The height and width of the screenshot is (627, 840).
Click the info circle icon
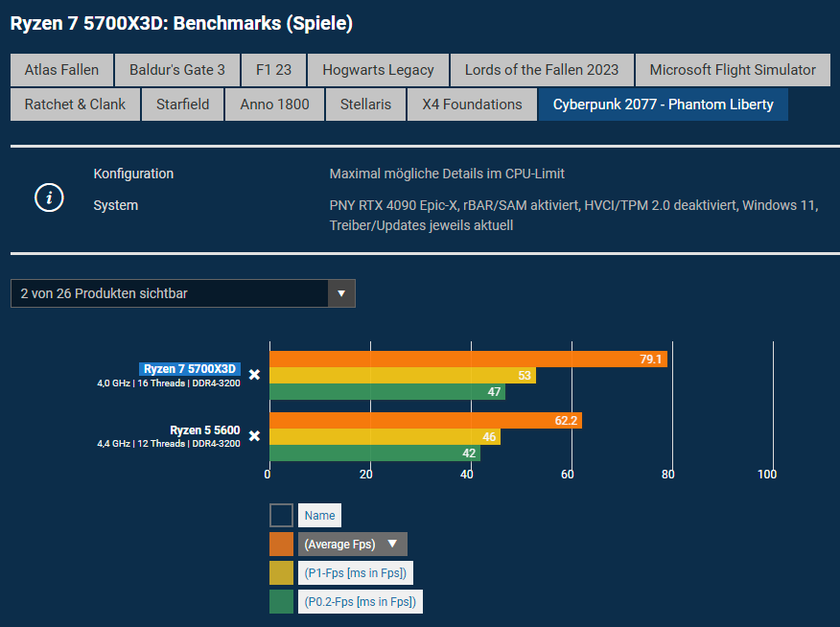click(x=49, y=197)
